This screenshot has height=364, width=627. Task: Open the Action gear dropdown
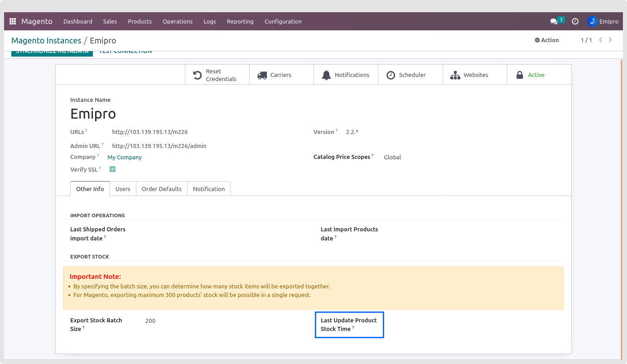click(547, 40)
